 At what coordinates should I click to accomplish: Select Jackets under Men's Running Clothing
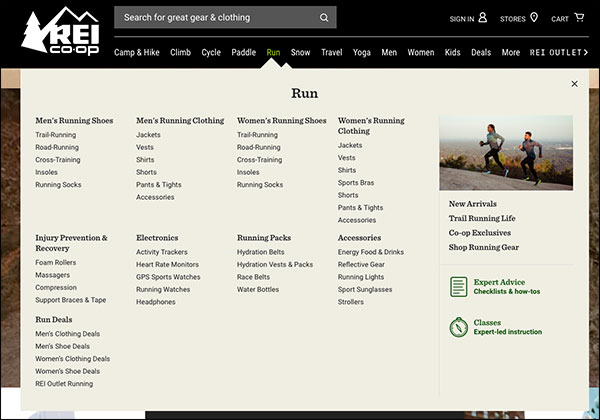coord(148,135)
